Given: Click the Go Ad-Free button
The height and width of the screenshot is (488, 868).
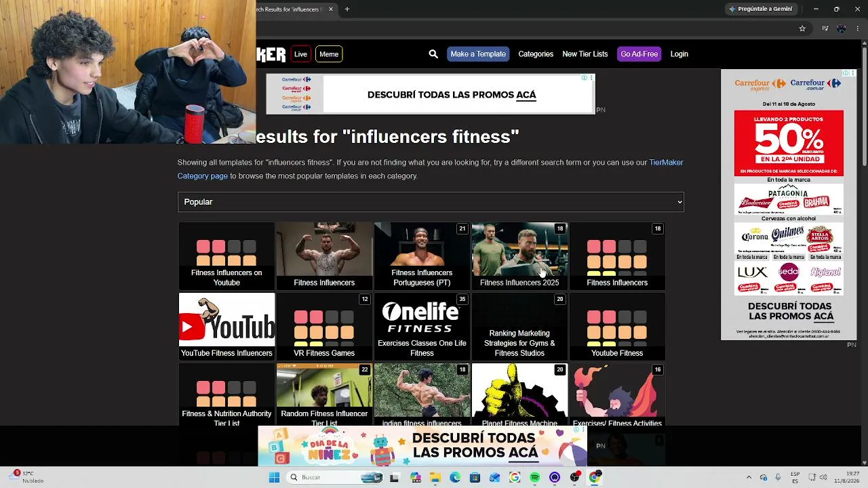Looking at the screenshot, I should pyautogui.click(x=639, y=54).
